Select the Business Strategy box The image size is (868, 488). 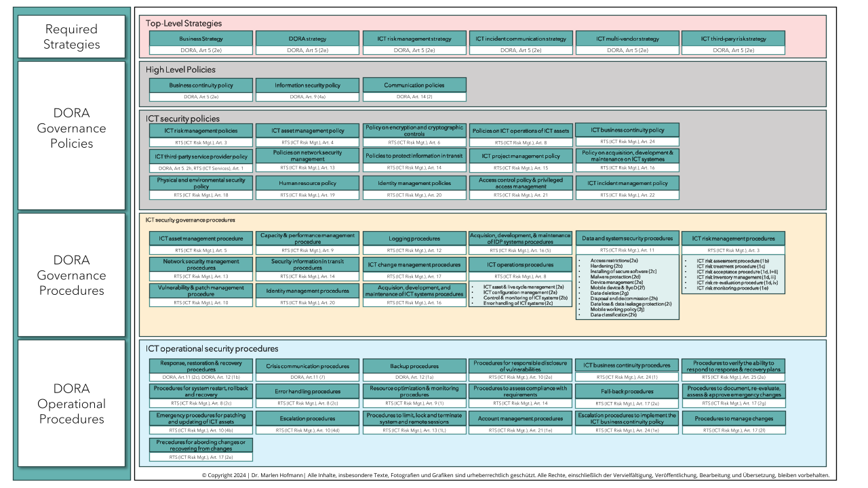pyautogui.click(x=201, y=39)
